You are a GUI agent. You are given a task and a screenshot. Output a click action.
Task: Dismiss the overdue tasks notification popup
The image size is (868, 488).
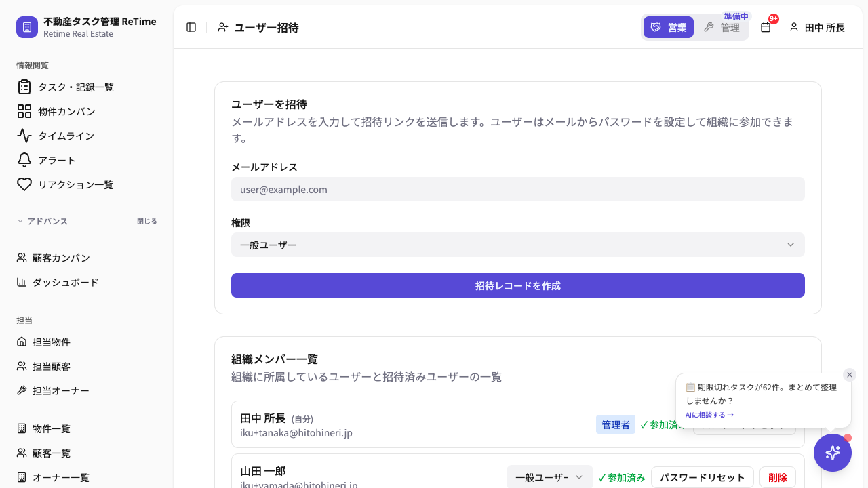pos(850,375)
